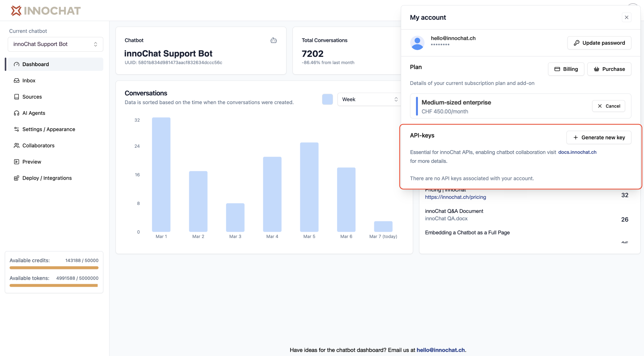Open the Preview page
This screenshot has width=644, height=356.
tap(55, 162)
